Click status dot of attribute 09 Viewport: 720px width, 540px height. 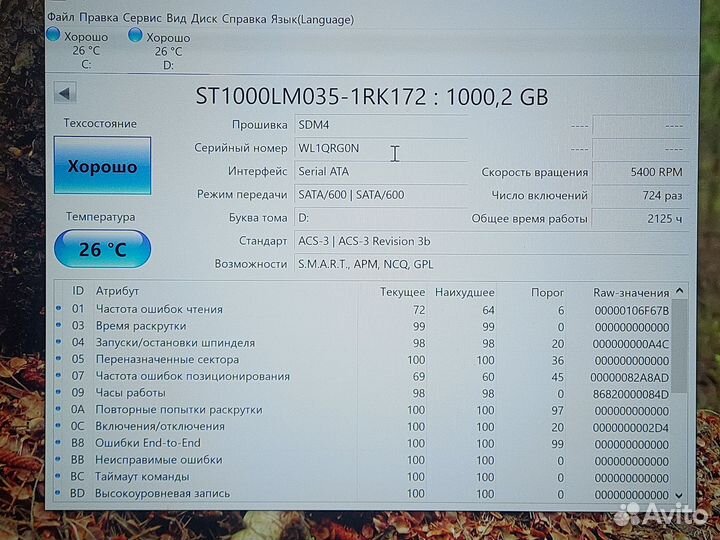(58, 392)
